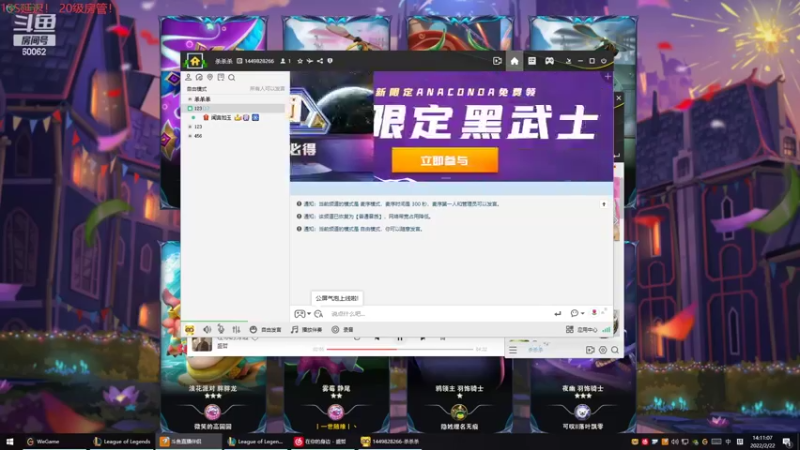This screenshot has width=800, height=450.
Task: Open the 应用中心 app center
Action: click(581, 330)
